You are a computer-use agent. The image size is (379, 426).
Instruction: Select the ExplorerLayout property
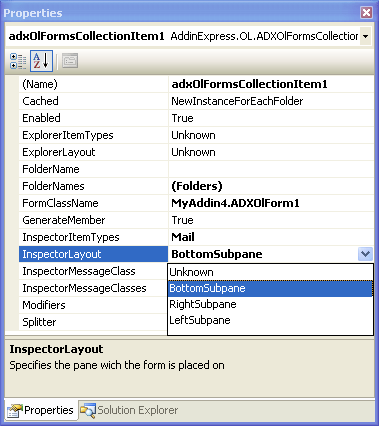point(93,152)
